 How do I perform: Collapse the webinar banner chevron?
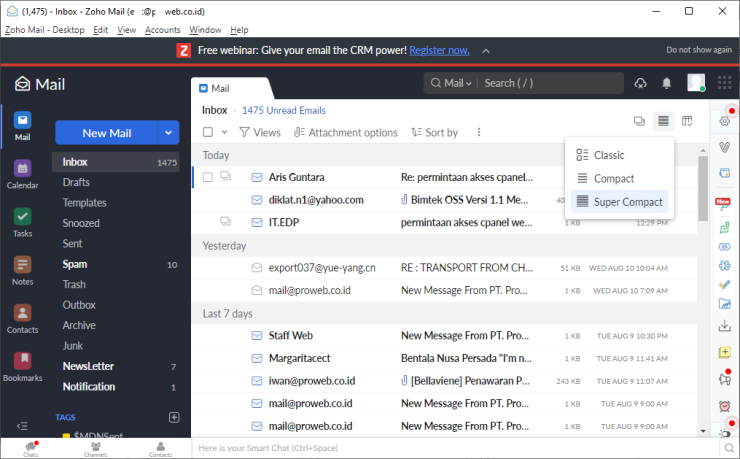click(486, 51)
